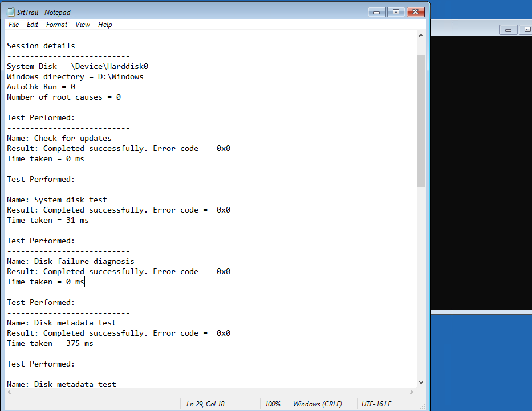Image resolution: width=532 pixels, height=411 pixels.
Task: Click the vertical scrollbar thumb
Action: tap(421, 121)
